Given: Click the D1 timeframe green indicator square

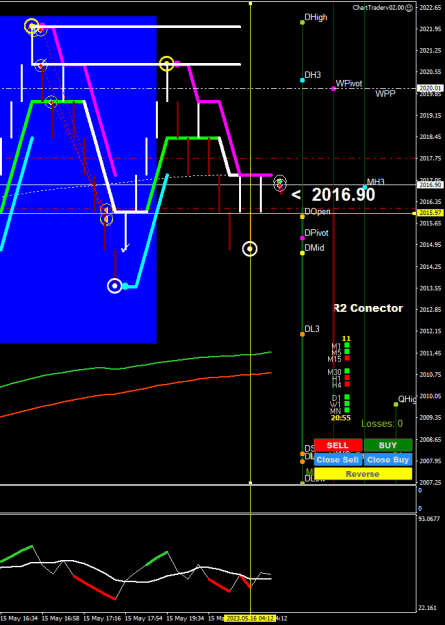Looking at the screenshot, I should tap(347, 397).
